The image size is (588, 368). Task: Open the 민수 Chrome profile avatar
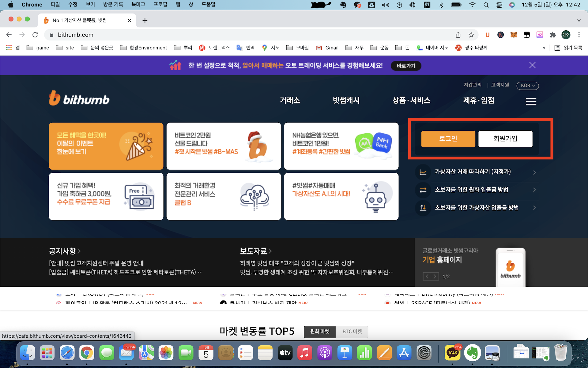pos(566,35)
